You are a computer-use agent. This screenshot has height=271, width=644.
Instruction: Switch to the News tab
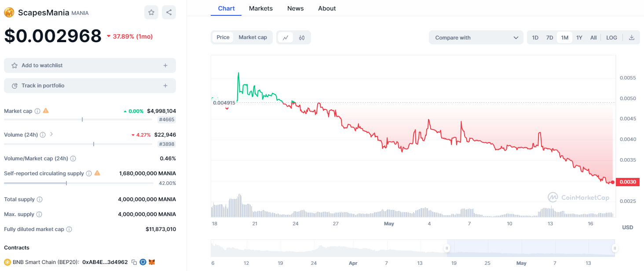click(x=295, y=8)
